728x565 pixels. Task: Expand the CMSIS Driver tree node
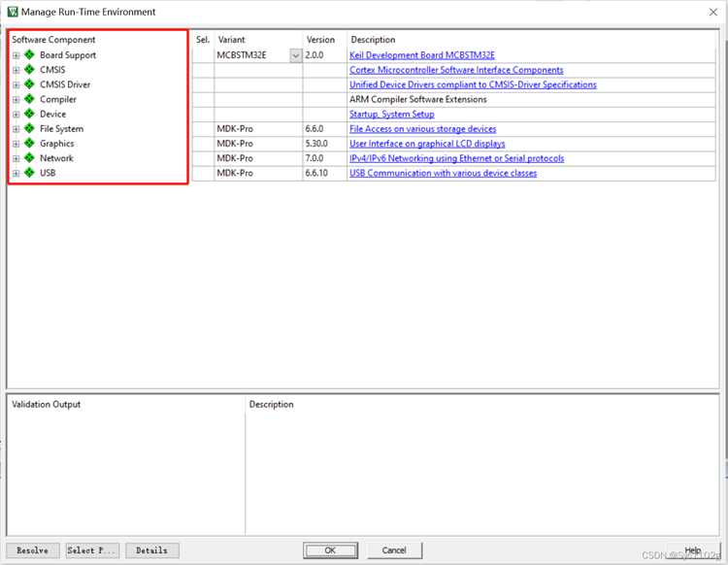click(x=16, y=85)
